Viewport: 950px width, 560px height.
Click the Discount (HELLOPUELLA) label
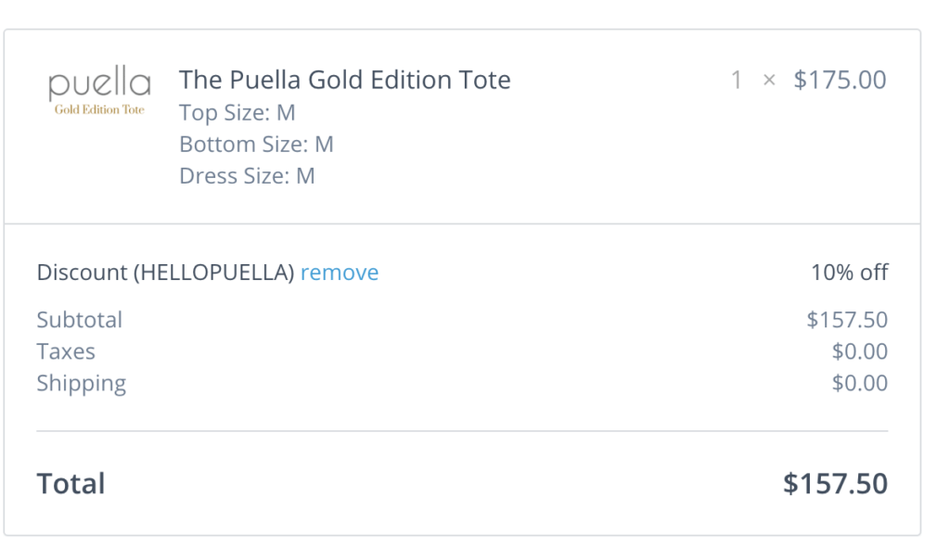tap(163, 272)
